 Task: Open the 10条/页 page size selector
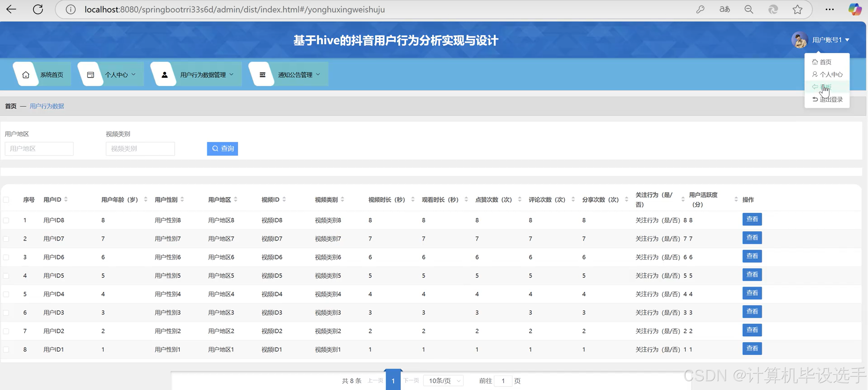tap(443, 381)
